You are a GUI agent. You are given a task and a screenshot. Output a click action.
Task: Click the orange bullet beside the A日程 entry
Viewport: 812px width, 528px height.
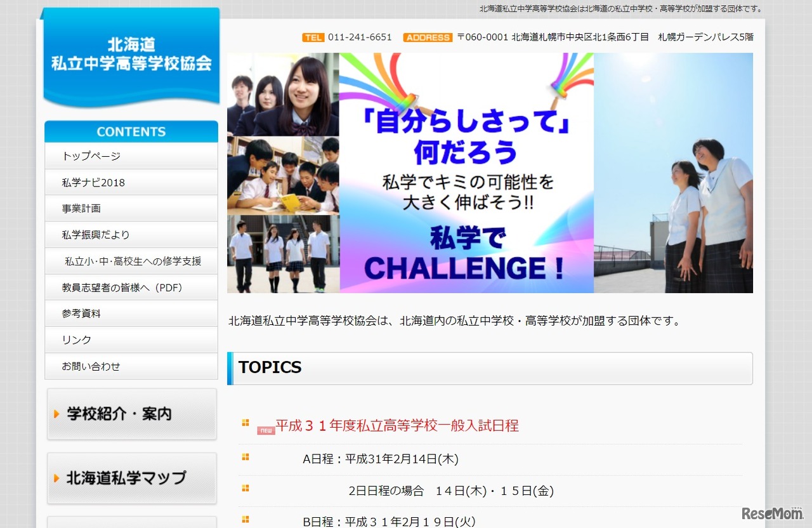click(245, 456)
